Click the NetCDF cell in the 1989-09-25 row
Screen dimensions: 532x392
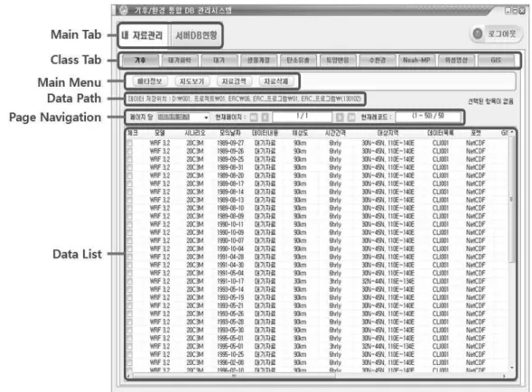point(476,159)
